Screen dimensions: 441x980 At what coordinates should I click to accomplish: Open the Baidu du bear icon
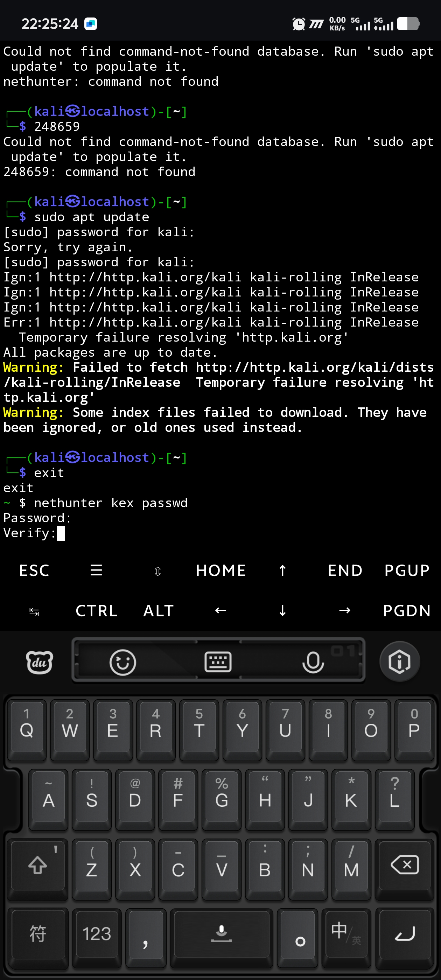click(x=39, y=662)
